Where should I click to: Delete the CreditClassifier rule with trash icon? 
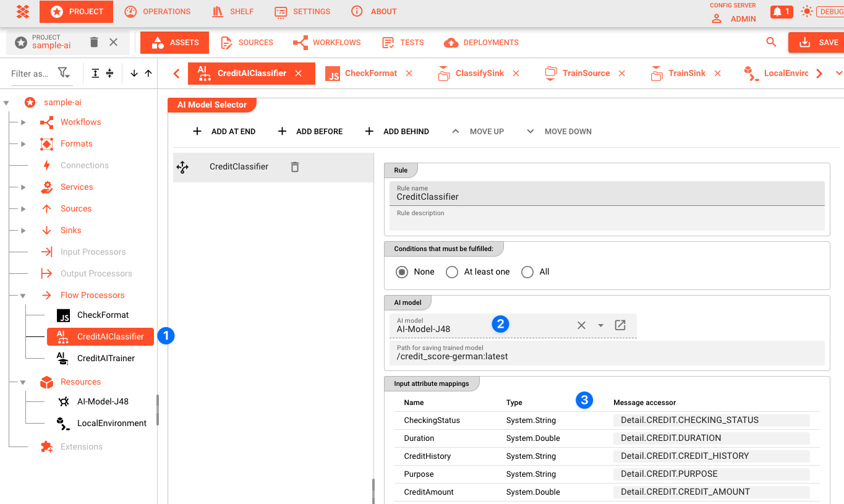[295, 167]
